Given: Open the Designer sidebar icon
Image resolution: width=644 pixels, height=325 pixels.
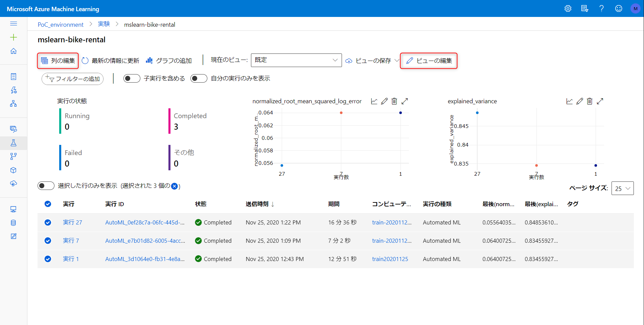Looking at the screenshot, I should tap(14, 104).
